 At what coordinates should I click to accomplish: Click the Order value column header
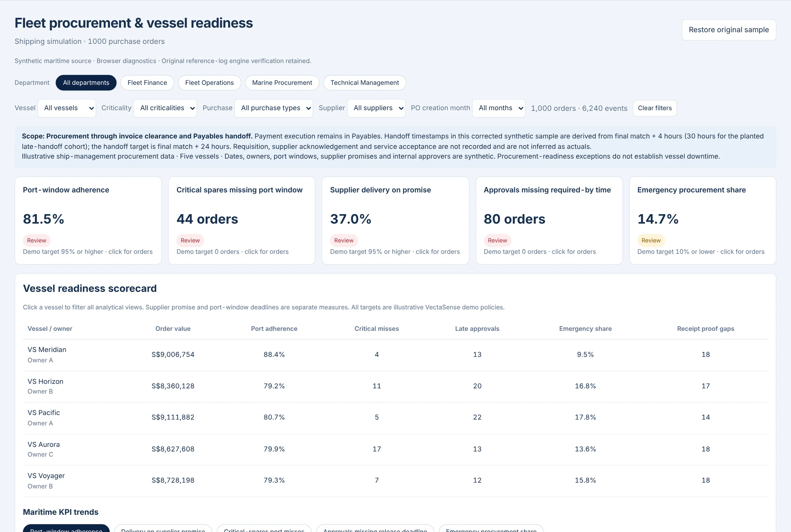[173, 329]
